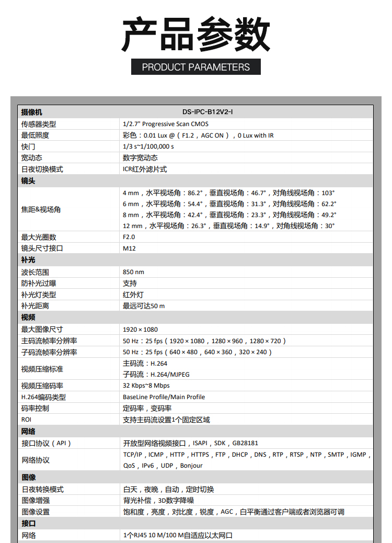392x543 pixels.
Task: Select wavelength value 850 nm
Action: coord(133,272)
